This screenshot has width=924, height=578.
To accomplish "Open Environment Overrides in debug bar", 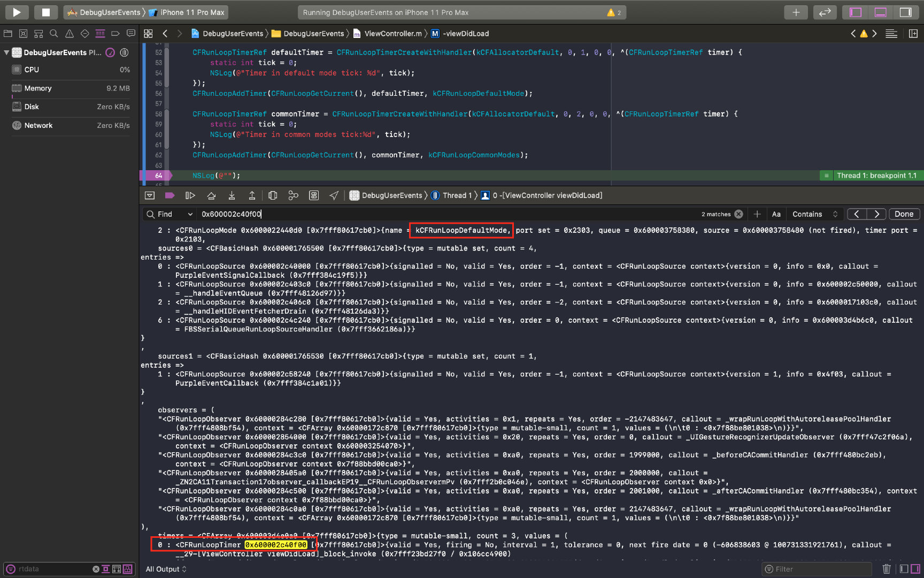I will [x=314, y=195].
